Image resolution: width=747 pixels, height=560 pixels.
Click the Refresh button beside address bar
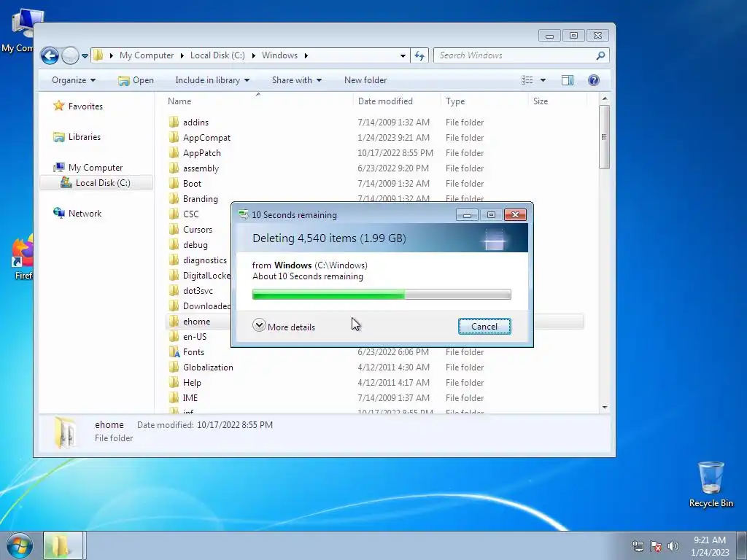[419, 55]
